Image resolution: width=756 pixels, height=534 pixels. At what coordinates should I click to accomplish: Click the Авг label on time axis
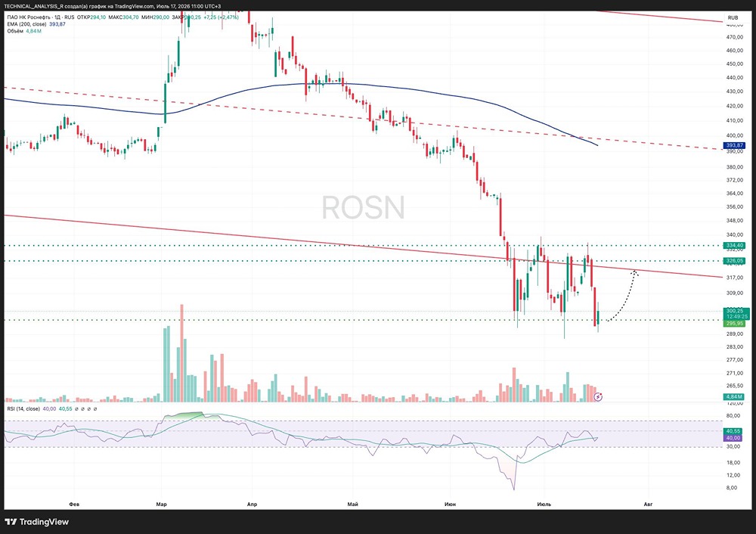(x=648, y=504)
